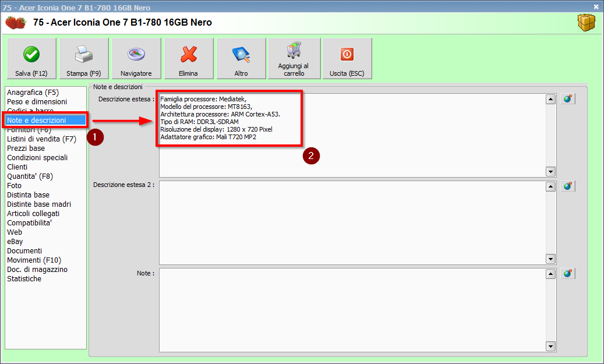Open the Altro magnifier button
Image resolution: width=604 pixels, height=364 pixels.
point(241,59)
